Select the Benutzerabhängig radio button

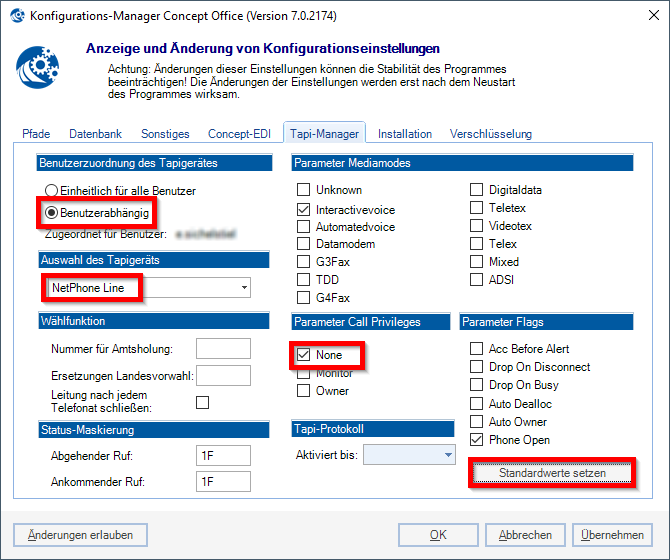coord(52,213)
